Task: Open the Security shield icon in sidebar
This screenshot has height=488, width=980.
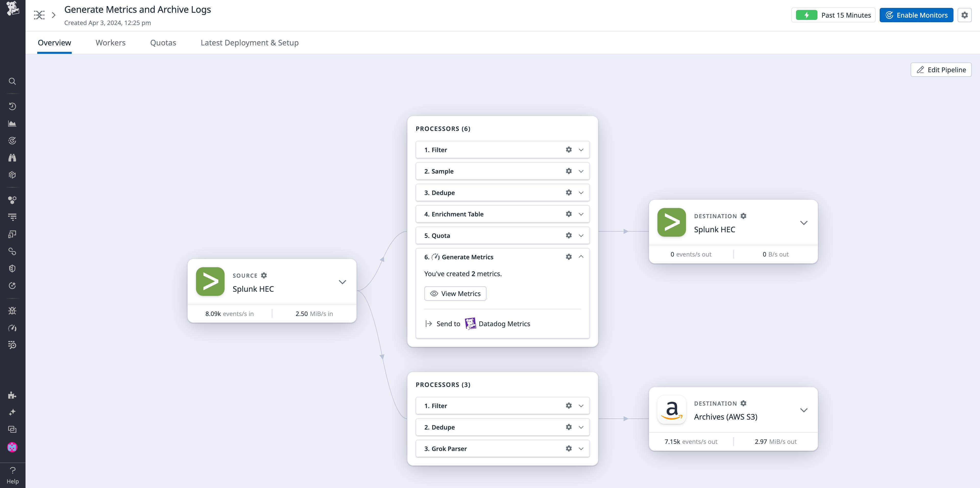Action: point(12,268)
